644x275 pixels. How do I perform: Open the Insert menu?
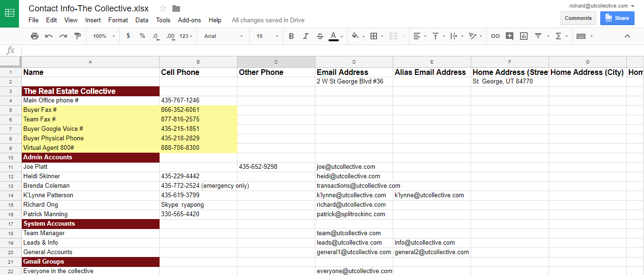[93, 20]
